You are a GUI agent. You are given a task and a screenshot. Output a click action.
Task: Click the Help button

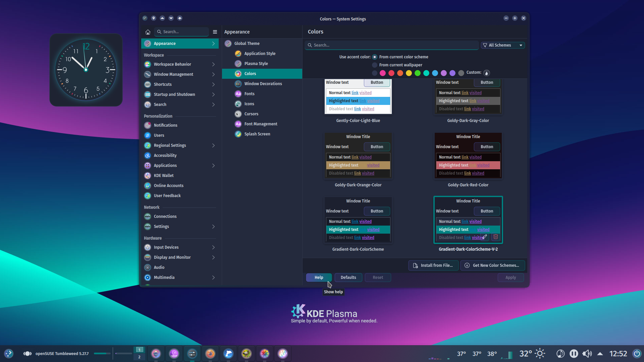[319, 278]
